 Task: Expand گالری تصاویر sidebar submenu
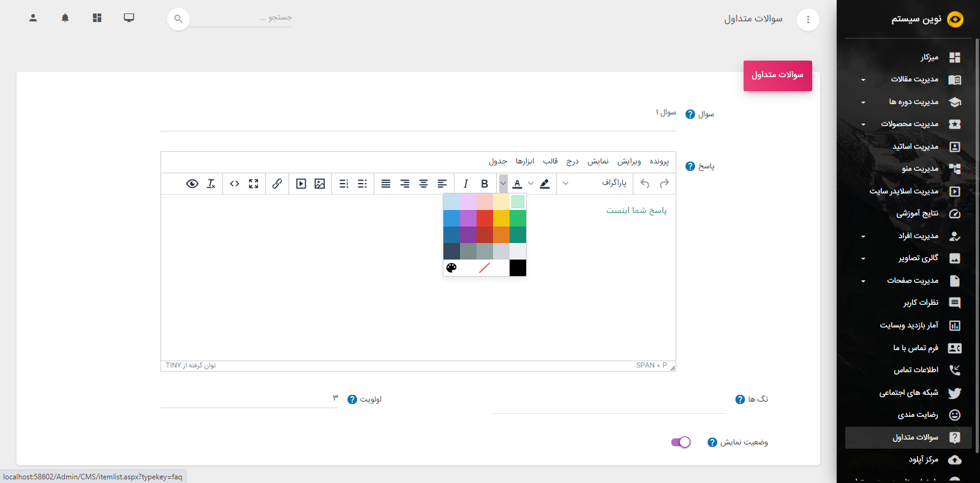click(x=863, y=258)
